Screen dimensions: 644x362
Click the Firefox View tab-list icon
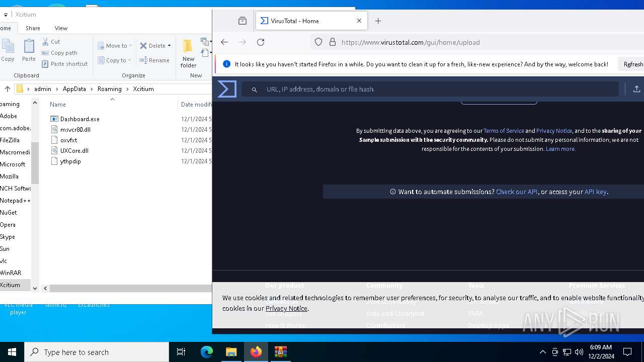pyautogui.click(x=243, y=21)
